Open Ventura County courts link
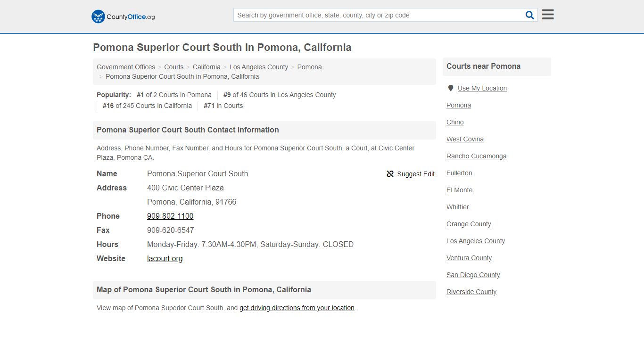This screenshot has width=644, height=362. click(x=469, y=258)
